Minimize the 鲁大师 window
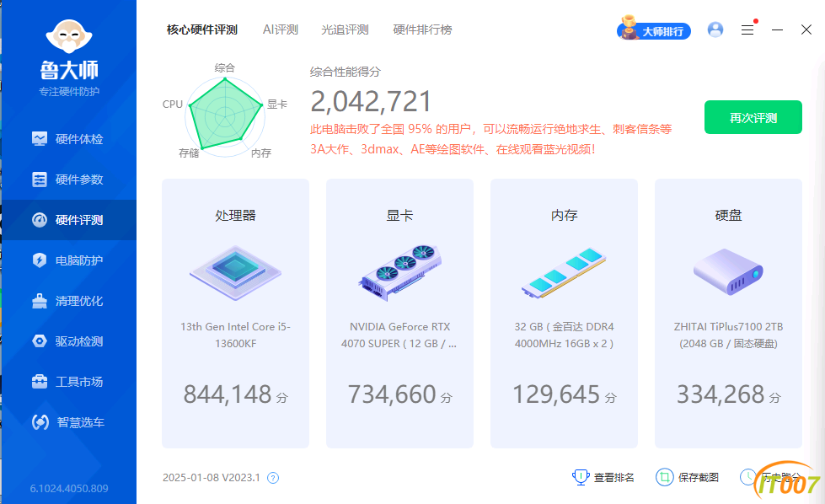Image resolution: width=825 pixels, height=504 pixels. 777,30
